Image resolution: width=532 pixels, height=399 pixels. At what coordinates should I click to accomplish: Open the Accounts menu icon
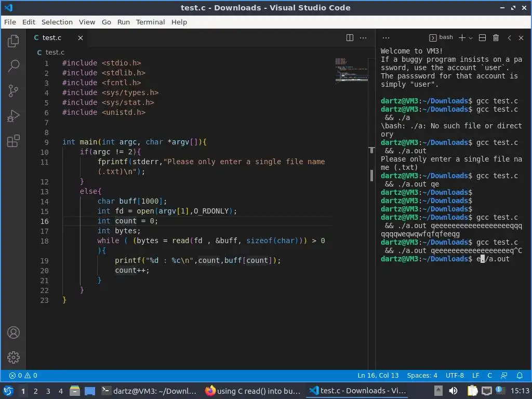13,332
